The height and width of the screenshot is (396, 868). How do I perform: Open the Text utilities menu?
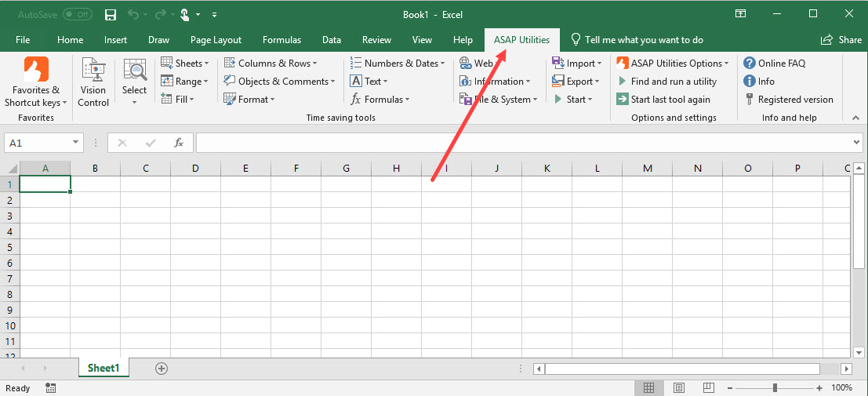(x=369, y=82)
